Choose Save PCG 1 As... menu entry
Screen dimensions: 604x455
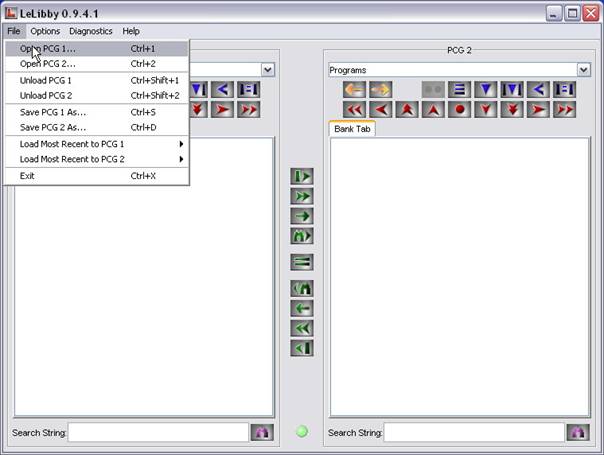[96, 112]
